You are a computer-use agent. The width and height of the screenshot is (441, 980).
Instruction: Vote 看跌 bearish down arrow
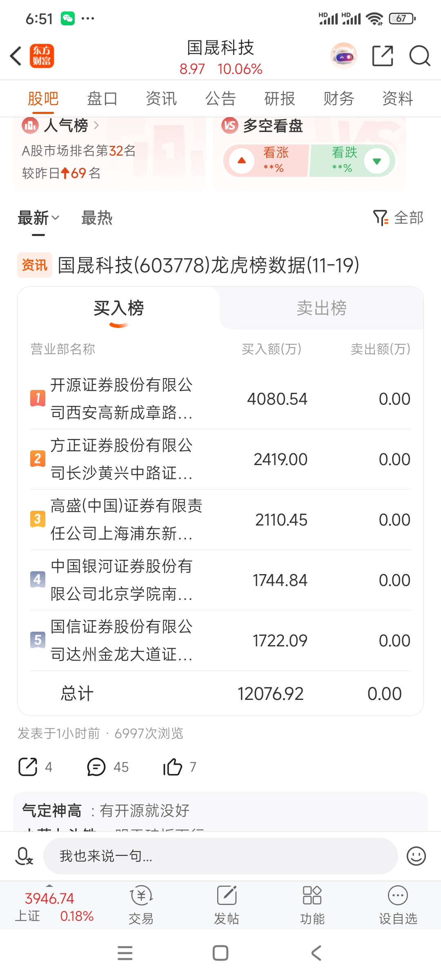(377, 160)
